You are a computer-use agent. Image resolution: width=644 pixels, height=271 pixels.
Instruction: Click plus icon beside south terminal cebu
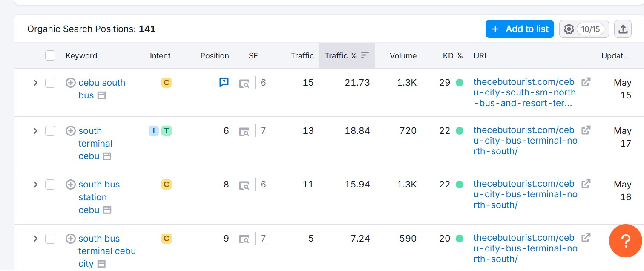click(x=71, y=131)
